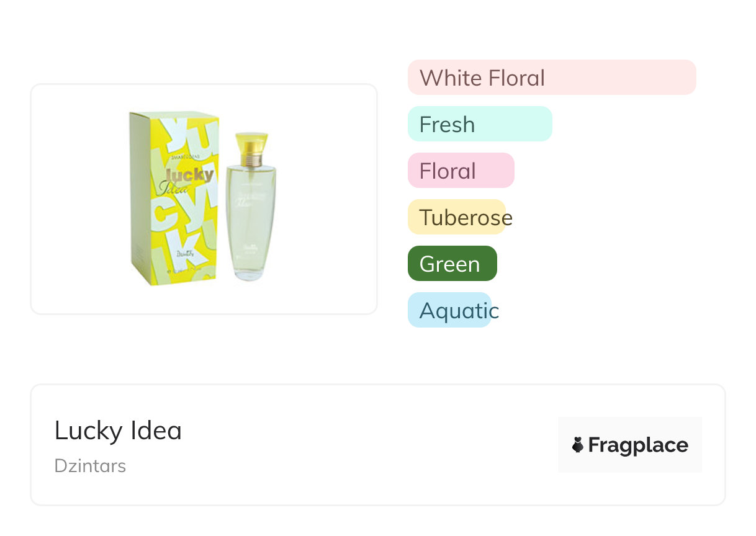Open the Lucky Idea fragrance title
The width and height of the screenshot is (756, 536).
pos(118,431)
